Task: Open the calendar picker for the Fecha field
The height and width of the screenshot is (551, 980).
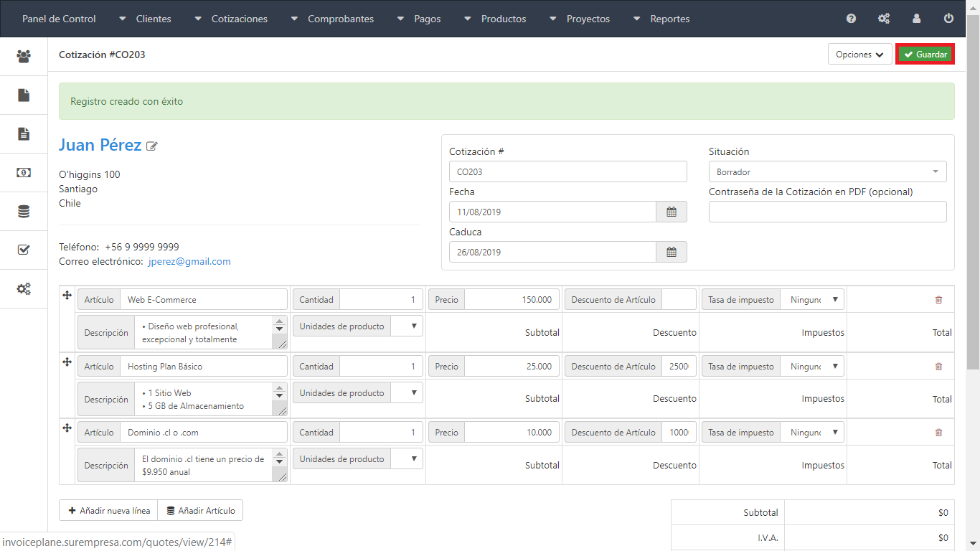Action: point(672,212)
